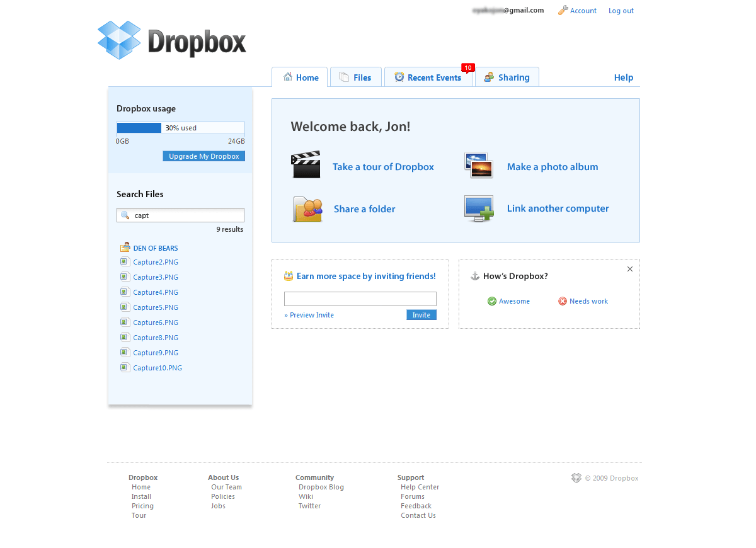Open the Preview Invite link

[x=309, y=315]
